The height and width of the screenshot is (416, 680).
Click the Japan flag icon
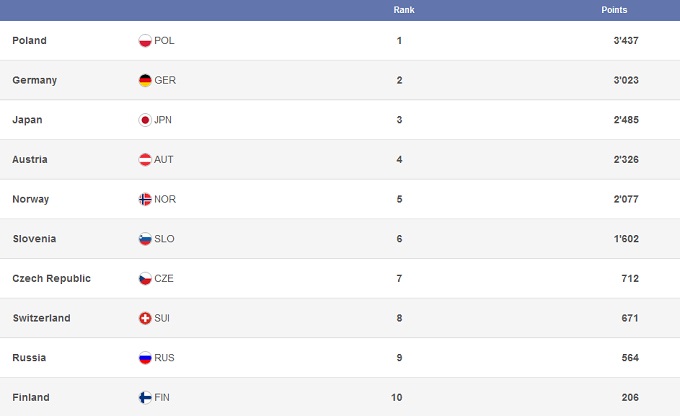(145, 120)
